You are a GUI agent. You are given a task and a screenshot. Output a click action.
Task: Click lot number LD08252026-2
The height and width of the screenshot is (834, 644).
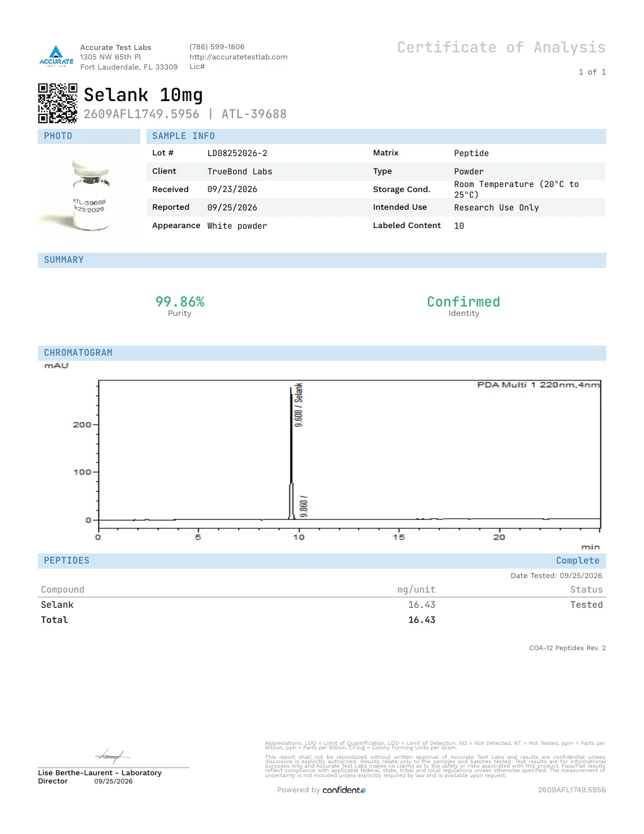pos(237,154)
